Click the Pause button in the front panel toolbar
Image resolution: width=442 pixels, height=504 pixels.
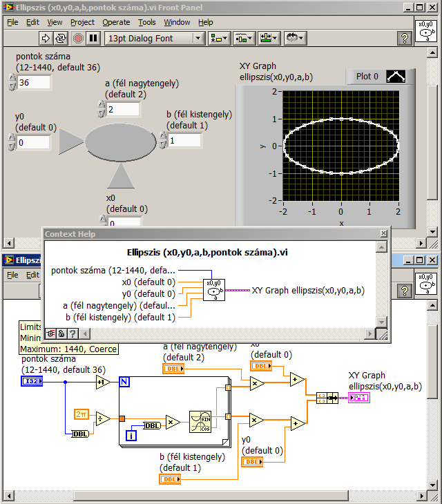(x=93, y=38)
